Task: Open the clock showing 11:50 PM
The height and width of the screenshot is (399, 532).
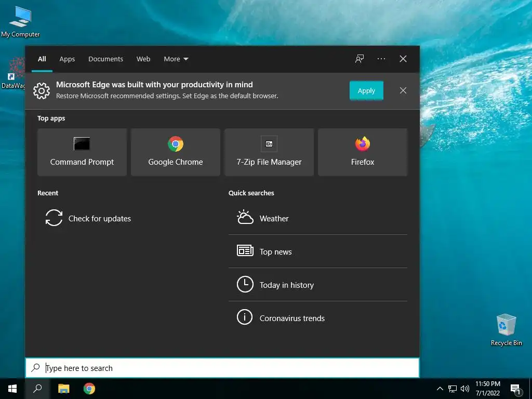Action: pos(487,389)
